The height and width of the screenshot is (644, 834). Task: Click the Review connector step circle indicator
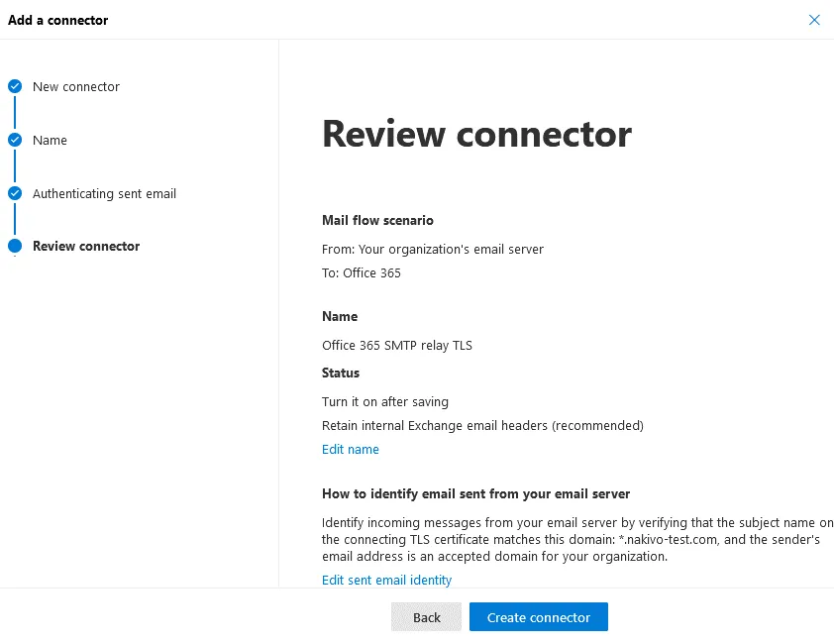15,247
